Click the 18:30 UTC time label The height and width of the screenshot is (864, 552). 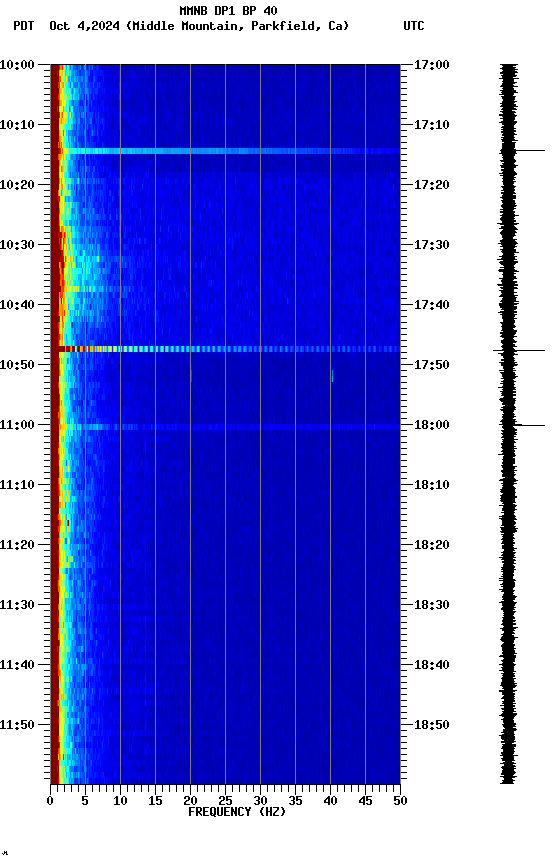[431, 605]
